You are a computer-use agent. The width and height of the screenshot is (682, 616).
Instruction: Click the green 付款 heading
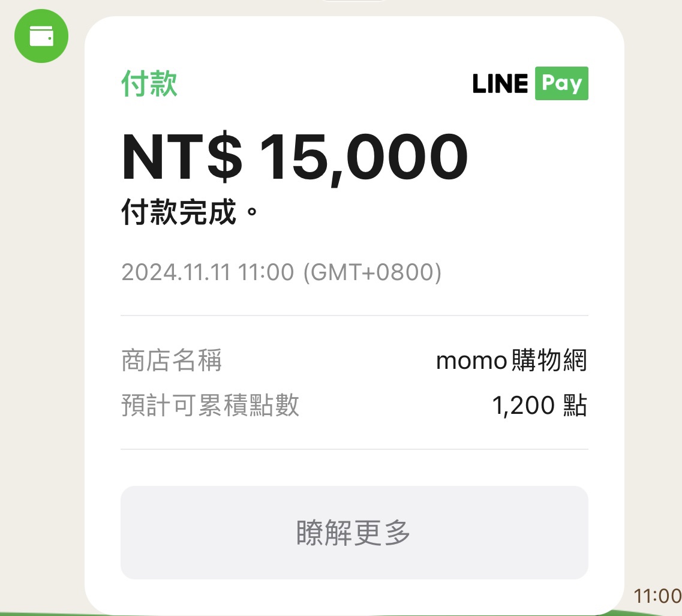[x=149, y=83]
